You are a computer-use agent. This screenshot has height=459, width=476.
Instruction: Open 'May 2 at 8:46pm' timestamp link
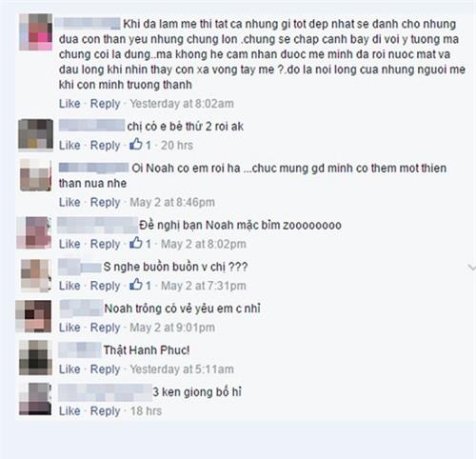pyautogui.click(x=172, y=203)
